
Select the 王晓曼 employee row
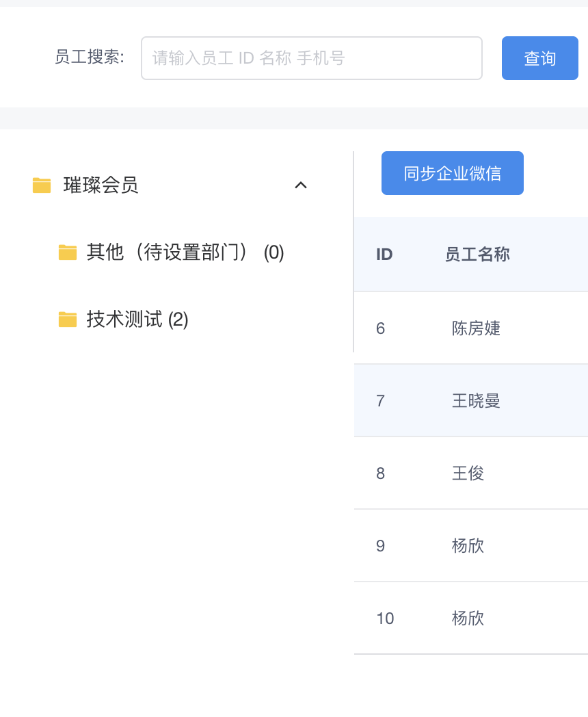[x=476, y=401]
